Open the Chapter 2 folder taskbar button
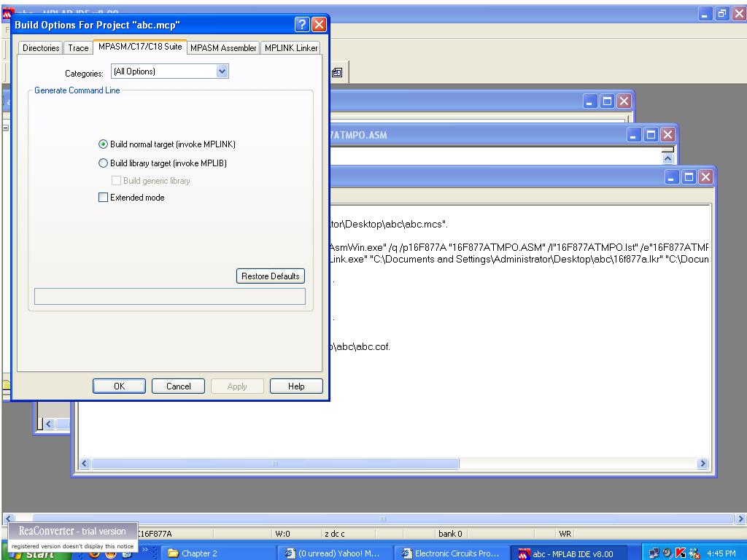Screen dimensions: 747x560 [x=217, y=553]
